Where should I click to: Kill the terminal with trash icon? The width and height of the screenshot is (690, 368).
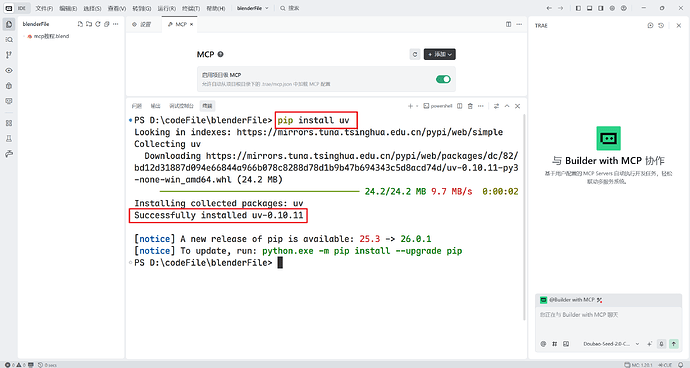(470, 106)
